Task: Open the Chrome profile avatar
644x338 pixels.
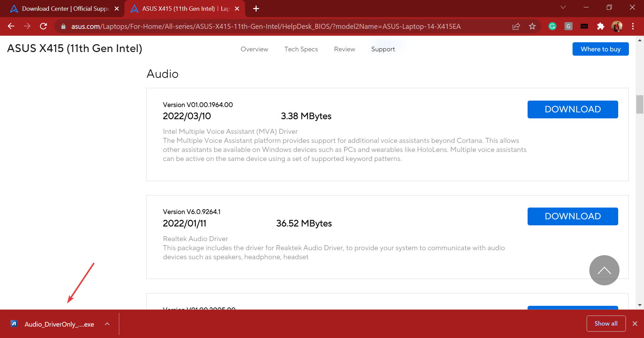Action: pos(617,26)
